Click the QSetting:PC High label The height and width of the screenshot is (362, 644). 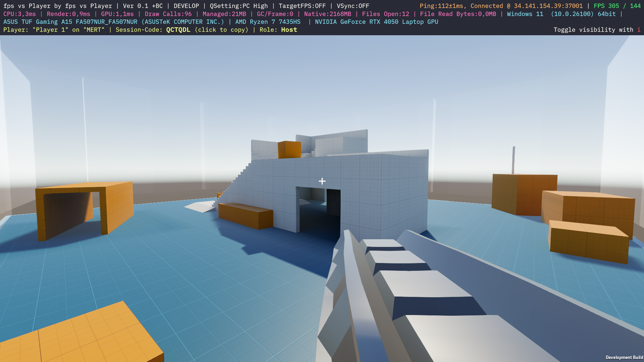(239, 6)
